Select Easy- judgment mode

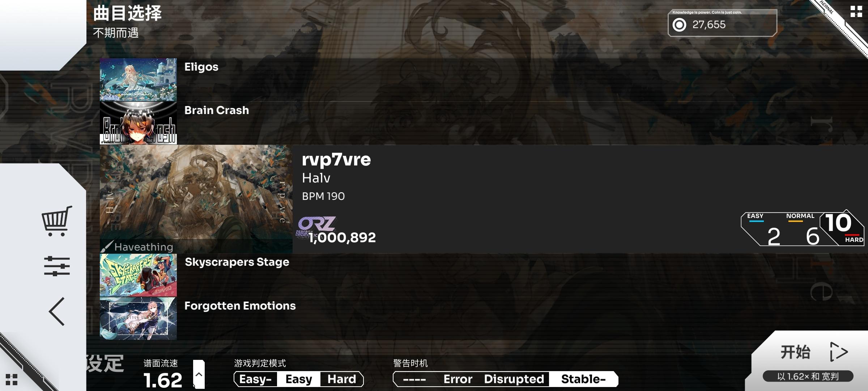click(x=255, y=379)
